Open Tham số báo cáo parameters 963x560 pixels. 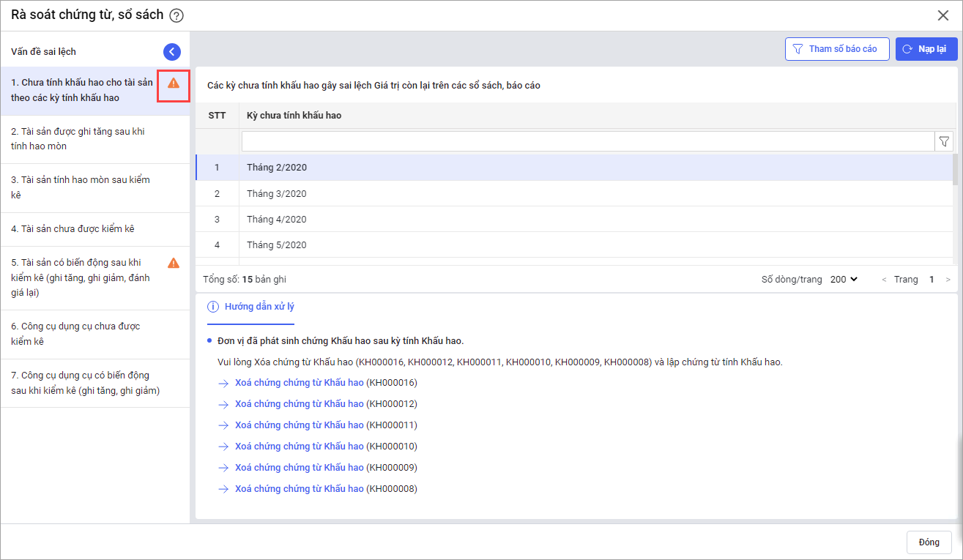pyautogui.click(x=837, y=49)
